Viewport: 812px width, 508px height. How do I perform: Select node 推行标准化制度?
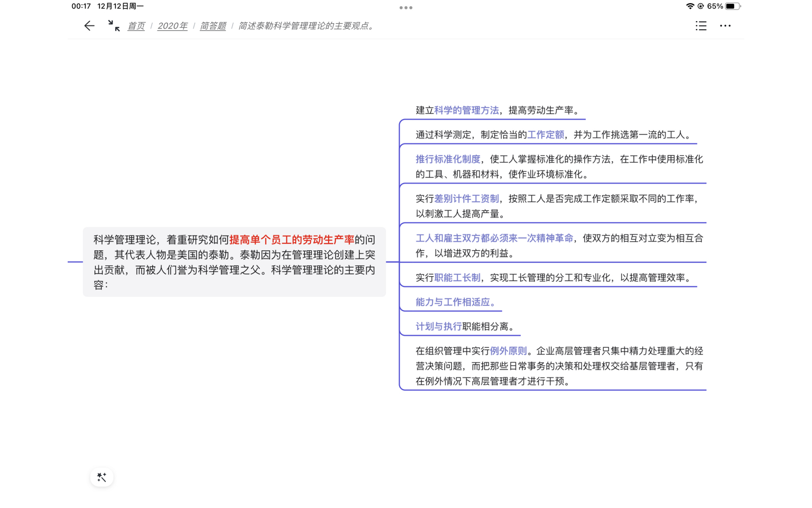(559, 167)
